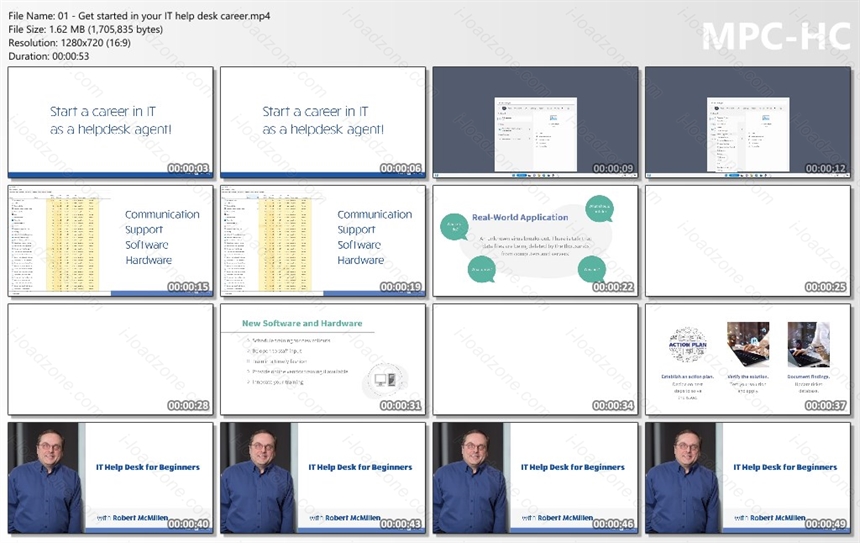Select the Action Plan thumbnail at 00:00:37
Screen dimensions: 860x543
point(748,359)
